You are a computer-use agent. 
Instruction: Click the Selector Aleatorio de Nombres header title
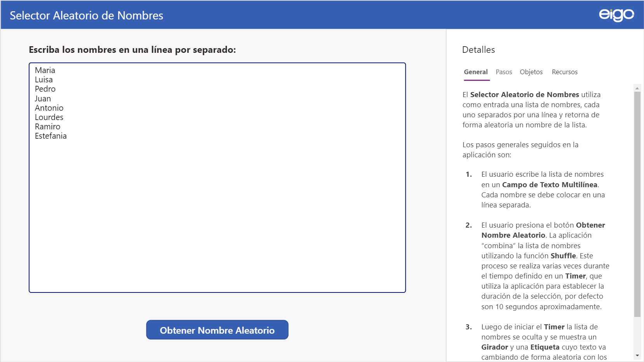pyautogui.click(x=86, y=16)
